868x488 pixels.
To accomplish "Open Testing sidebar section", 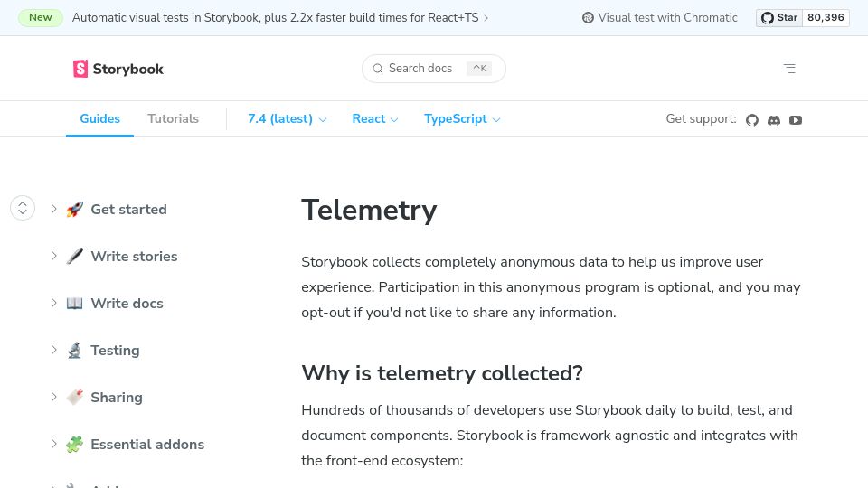I will click(115, 351).
